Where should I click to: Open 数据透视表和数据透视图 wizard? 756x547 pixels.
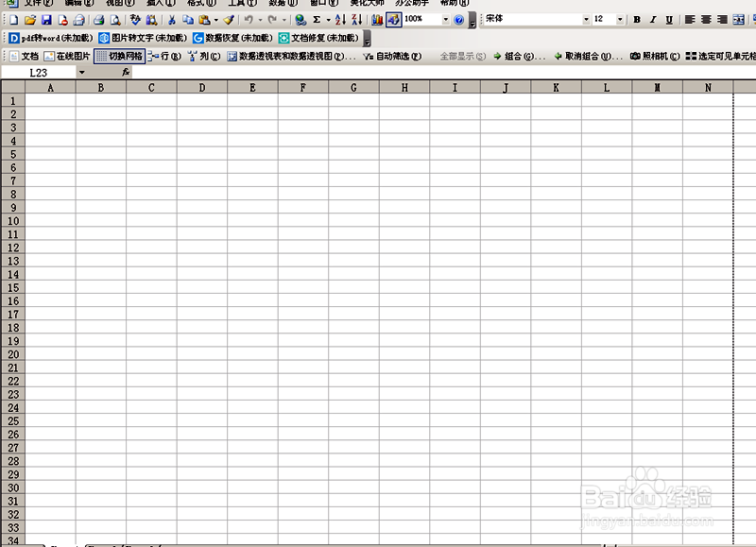tap(292, 57)
